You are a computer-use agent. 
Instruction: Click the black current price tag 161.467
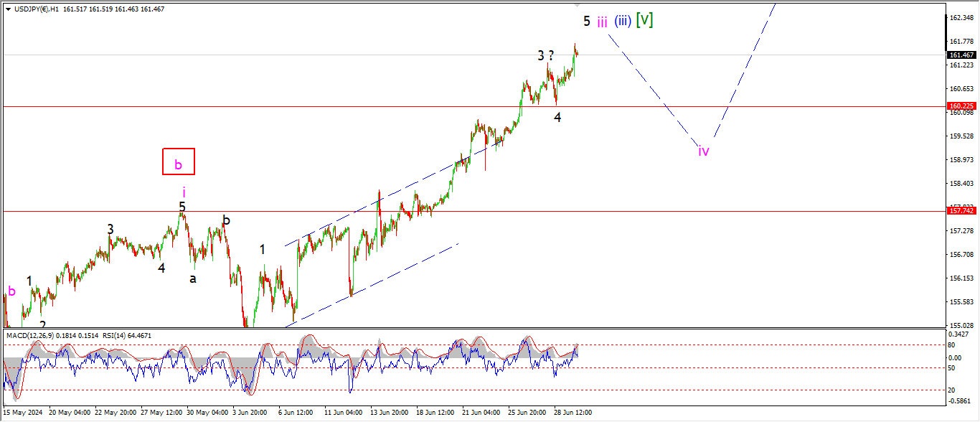[961, 55]
